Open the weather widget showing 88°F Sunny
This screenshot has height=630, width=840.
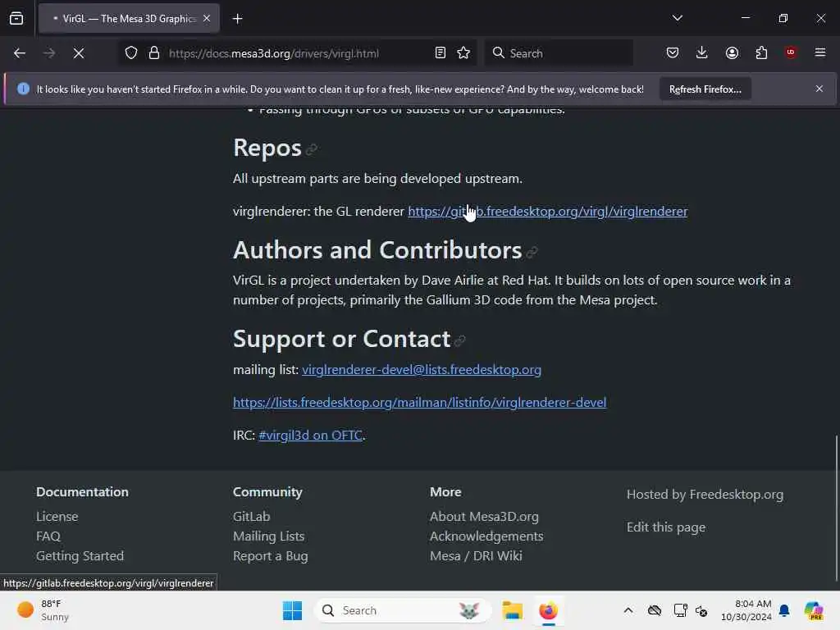click(x=43, y=610)
